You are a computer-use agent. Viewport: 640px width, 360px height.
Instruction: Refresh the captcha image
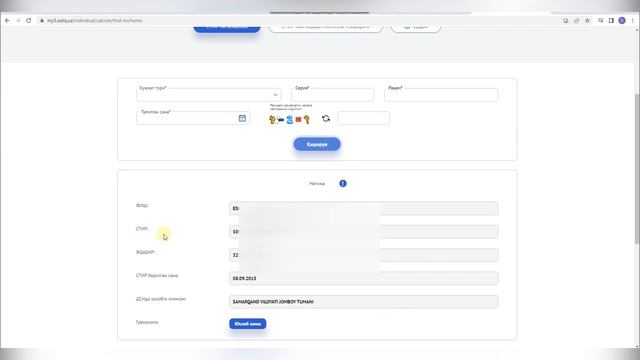click(x=326, y=119)
